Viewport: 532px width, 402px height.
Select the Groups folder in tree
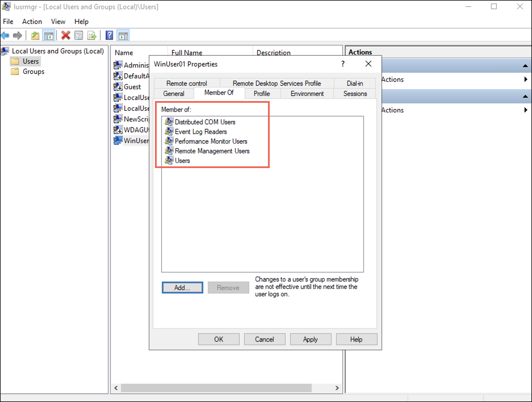click(x=33, y=72)
